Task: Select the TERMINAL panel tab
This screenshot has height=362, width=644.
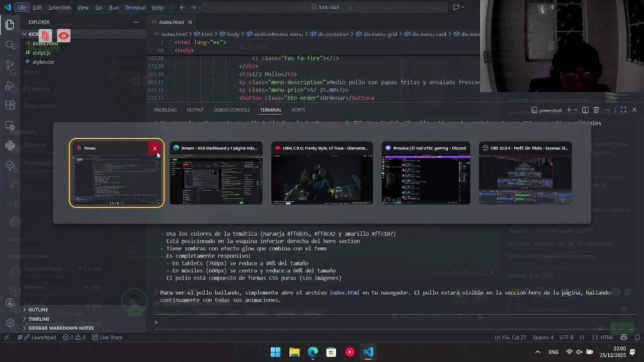Action: click(271, 110)
